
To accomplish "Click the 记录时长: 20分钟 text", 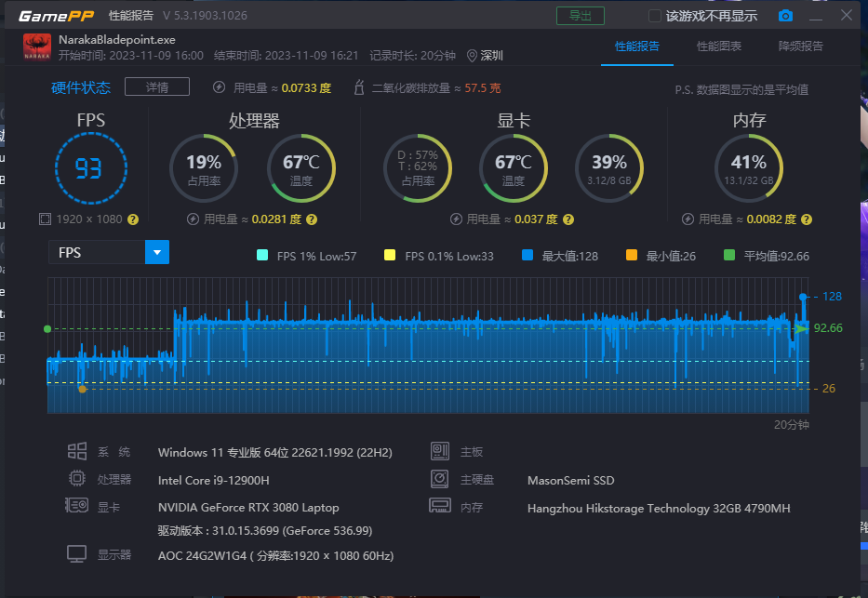I will tap(412, 55).
